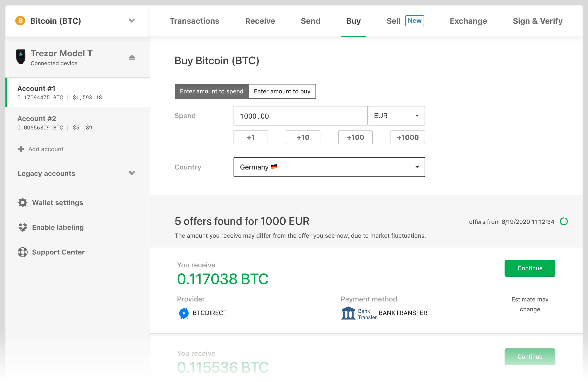Click the Estimate may change note
This screenshot has height=382, width=588.
pos(530,304)
